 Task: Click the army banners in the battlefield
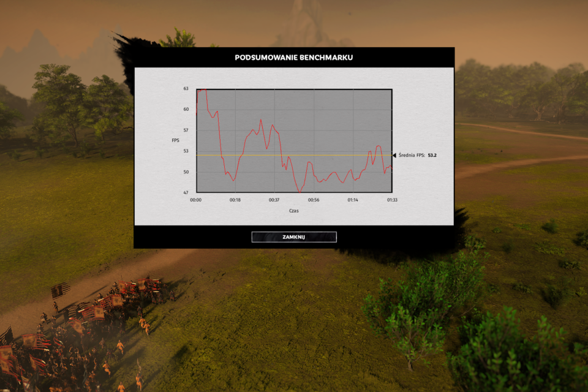coord(92,309)
